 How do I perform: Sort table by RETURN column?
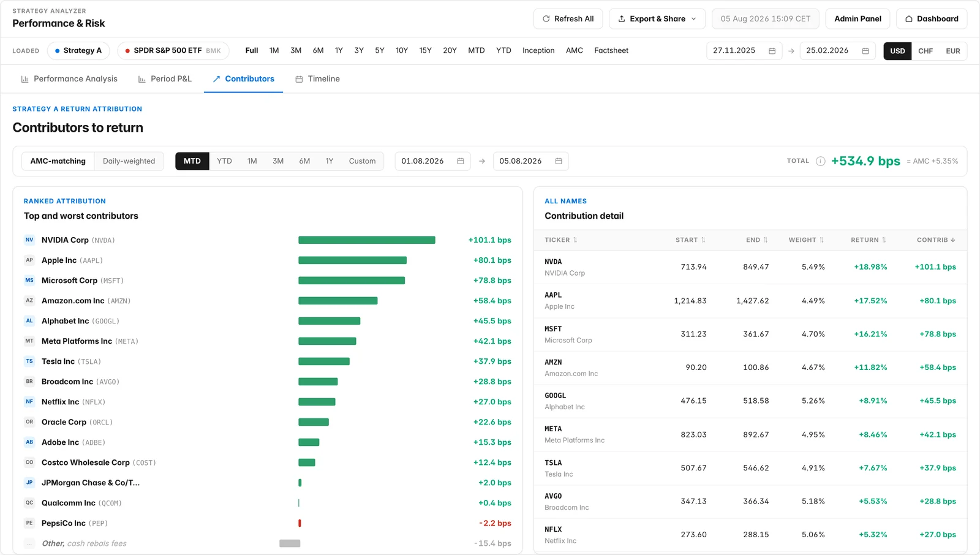pyautogui.click(x=869, y=240)
